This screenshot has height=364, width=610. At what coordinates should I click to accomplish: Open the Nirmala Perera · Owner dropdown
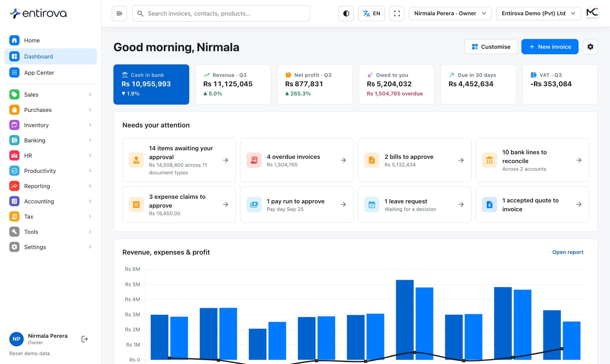[x=450, y=13]
